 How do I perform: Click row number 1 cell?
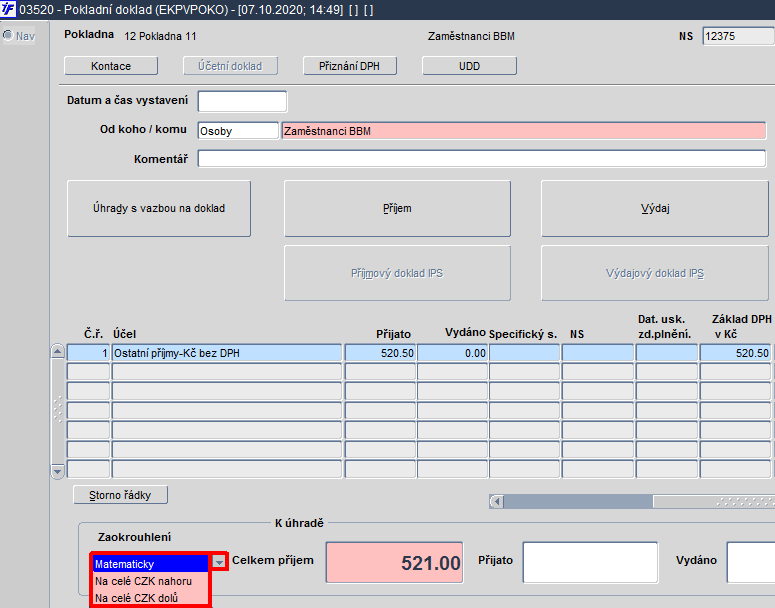point(88,353)
